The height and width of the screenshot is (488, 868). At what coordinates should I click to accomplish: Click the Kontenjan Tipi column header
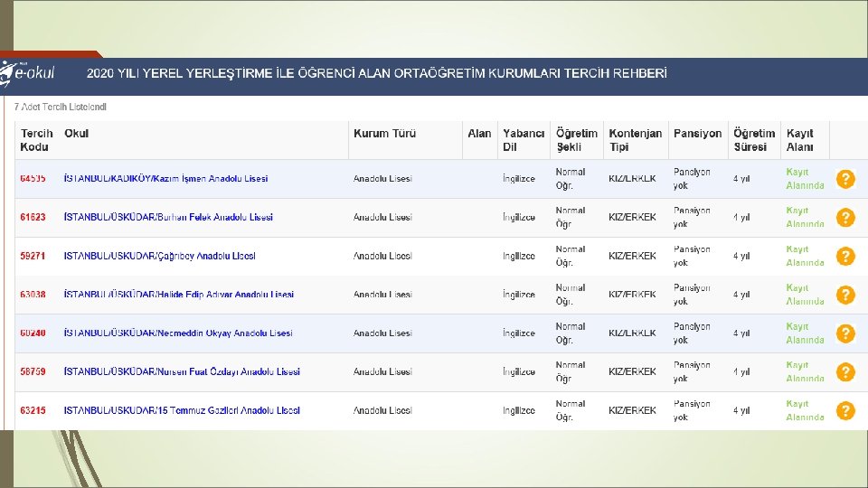635,140
